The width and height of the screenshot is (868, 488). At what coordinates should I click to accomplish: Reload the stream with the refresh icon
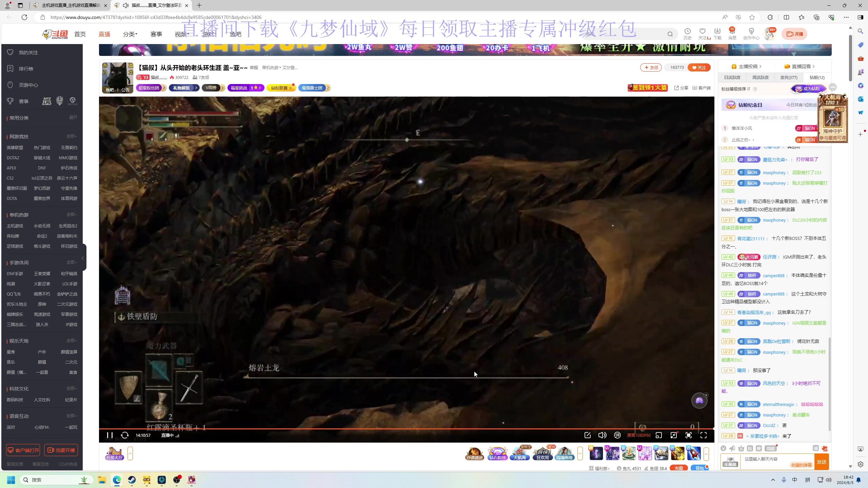(125, 435)
